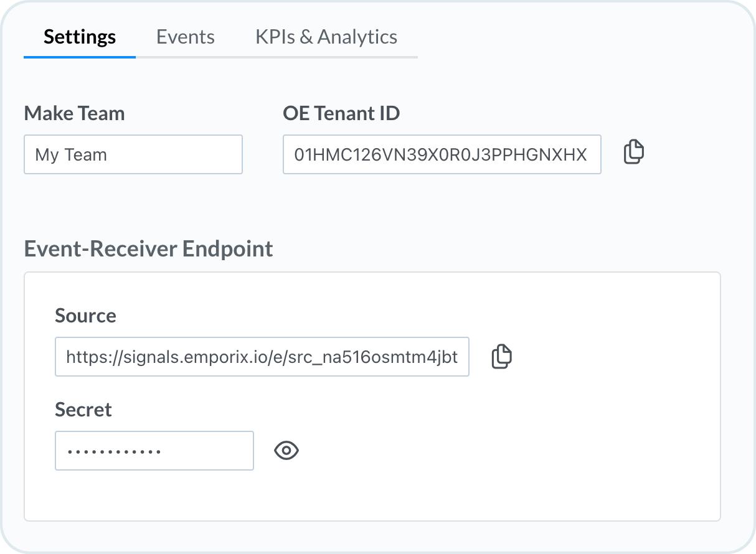Copy the OE Tenant ID value
Image resolution: width=756 pixels, height=554 pixels.
[x=633, y=153]
